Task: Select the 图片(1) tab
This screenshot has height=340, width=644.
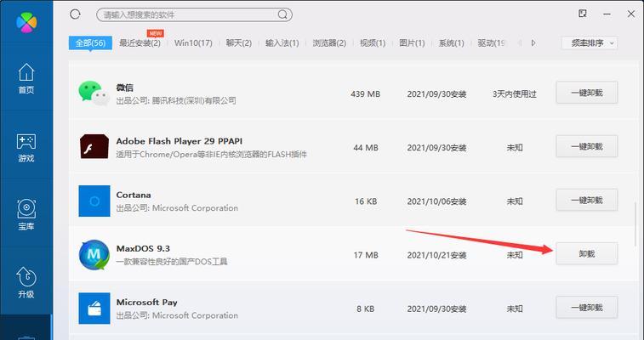Action: (x=412, y=42)
